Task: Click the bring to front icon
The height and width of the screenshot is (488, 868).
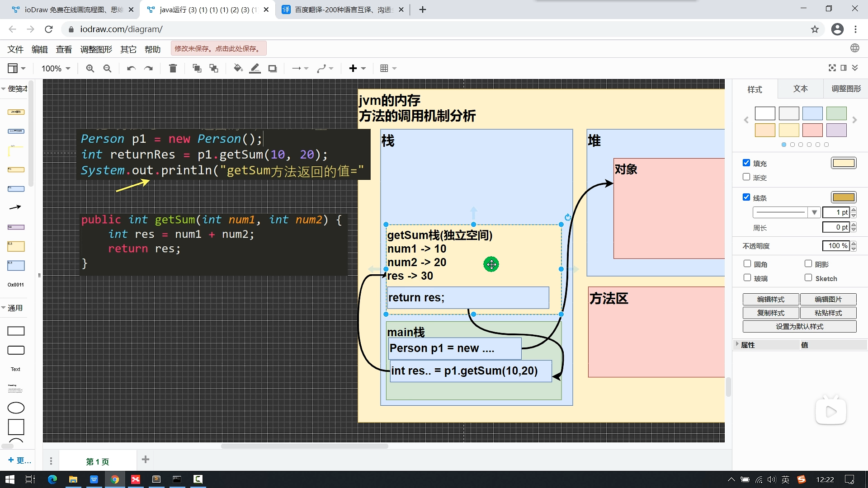Action: [x=197, y=68]
